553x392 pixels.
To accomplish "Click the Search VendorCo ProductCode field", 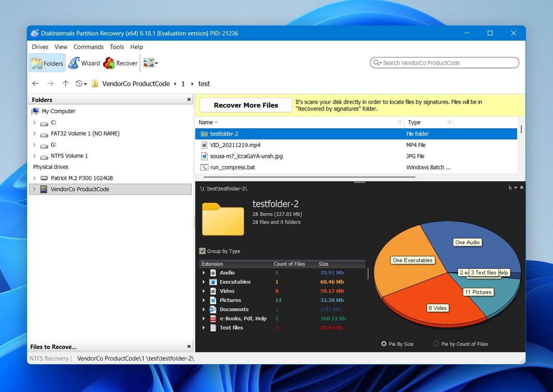I will pyautogui.click(x=447, y=63).
